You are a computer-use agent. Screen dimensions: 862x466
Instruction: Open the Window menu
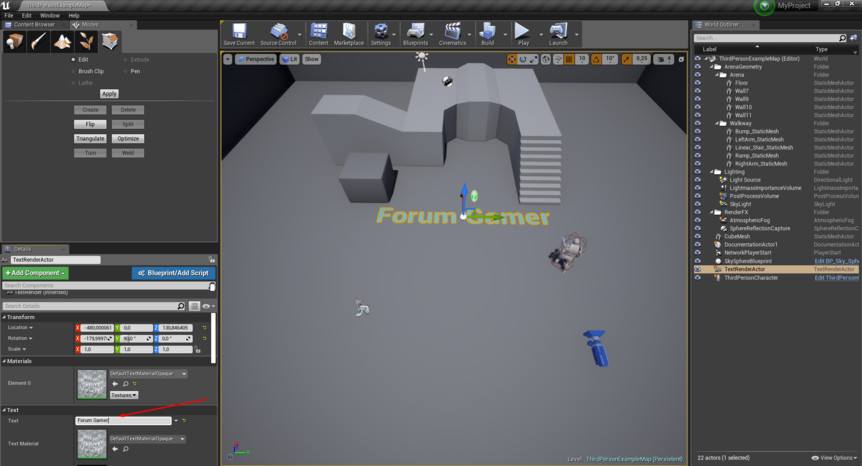click(50, 15)
